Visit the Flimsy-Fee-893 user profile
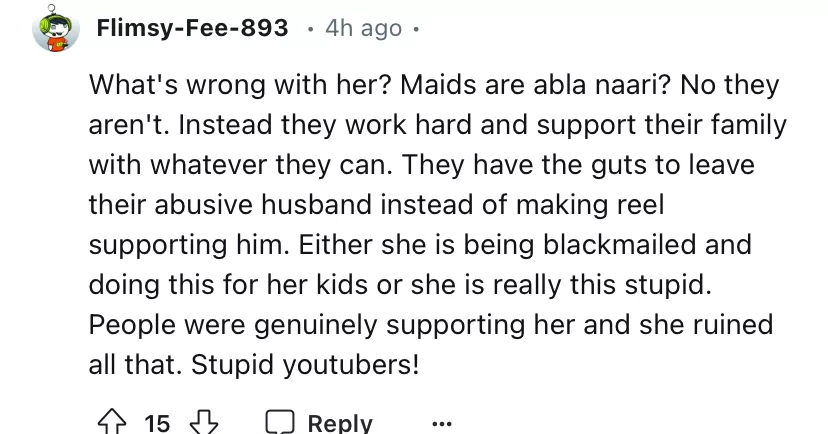This screenshot has height=434, width=828. tap(191, 30)
